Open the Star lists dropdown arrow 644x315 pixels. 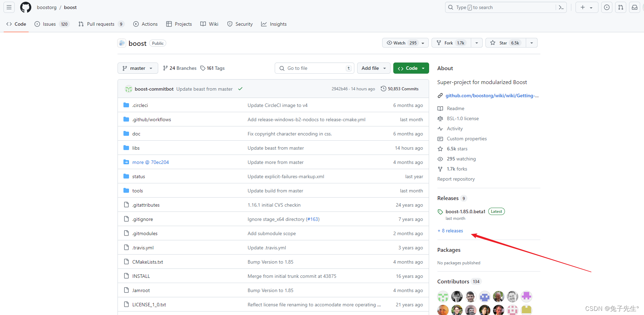click(x=532, y=43)
